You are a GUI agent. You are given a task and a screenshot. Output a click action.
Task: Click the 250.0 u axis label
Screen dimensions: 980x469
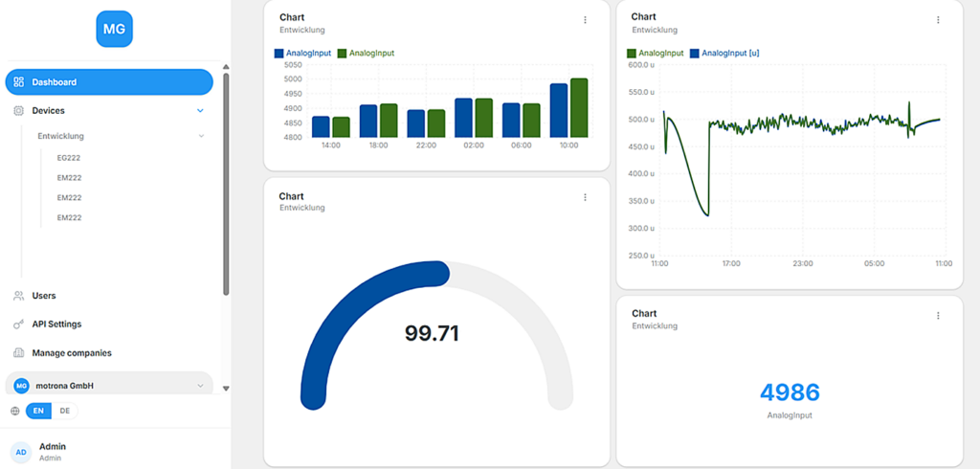point(640,256)
